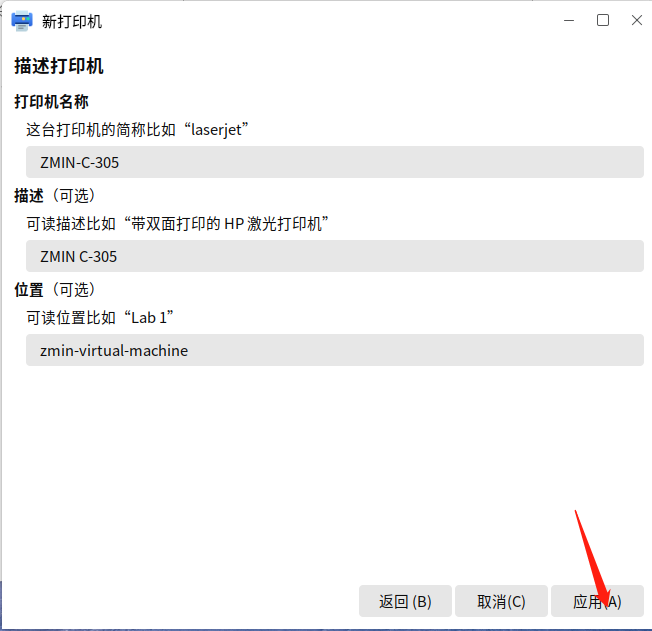The image size is (652, 631).
Task: Click the hint text mentioning "Lab 1"
Action: click(x=100, y=318)
